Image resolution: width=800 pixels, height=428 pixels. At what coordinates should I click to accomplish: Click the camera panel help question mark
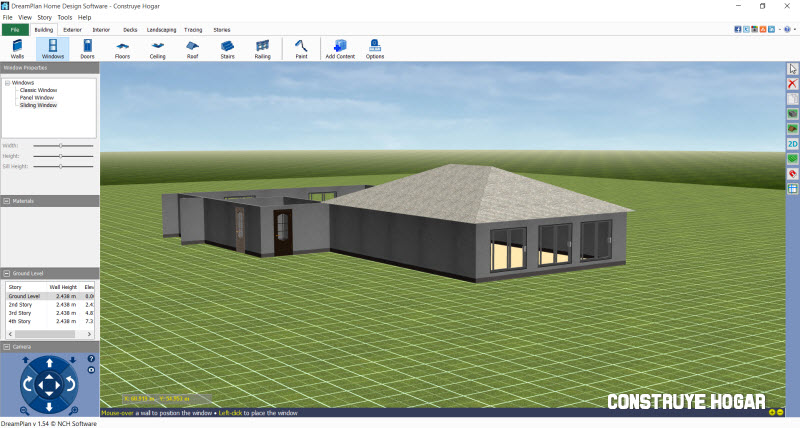click(x=91, y=359)
